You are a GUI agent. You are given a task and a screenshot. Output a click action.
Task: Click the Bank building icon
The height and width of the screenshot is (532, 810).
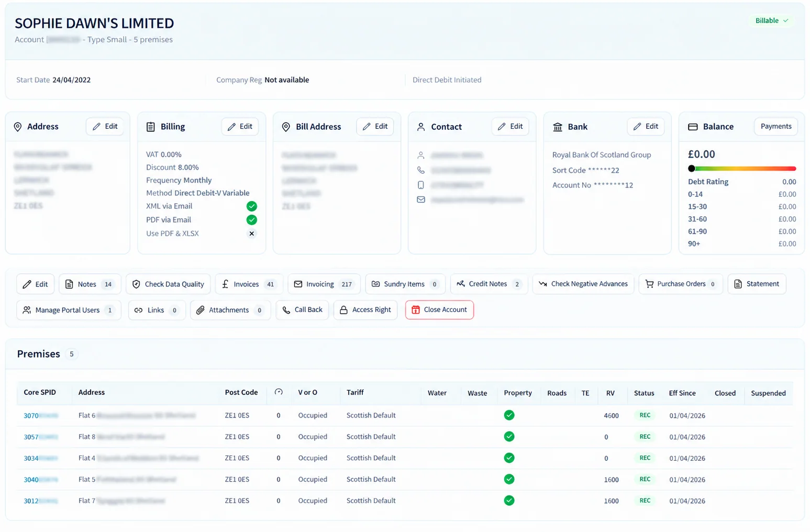tap(558, 127)
